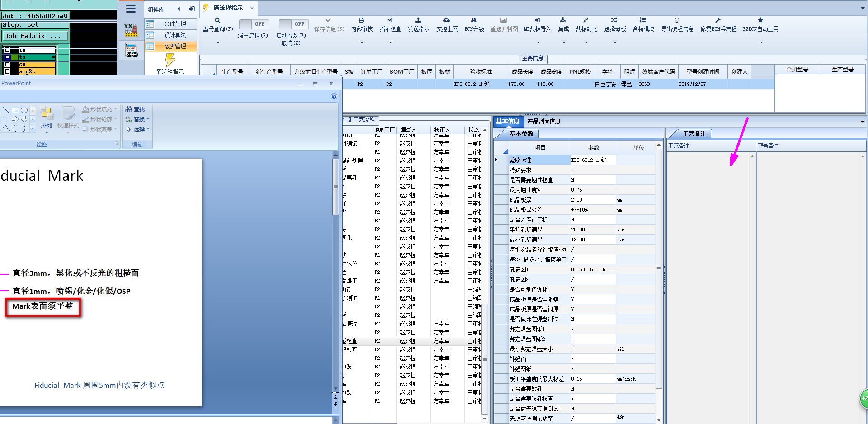The width and height of the screenshot is (868, 424).
Task: Close the 新流程指示 tab
Action: pos(252,8)
